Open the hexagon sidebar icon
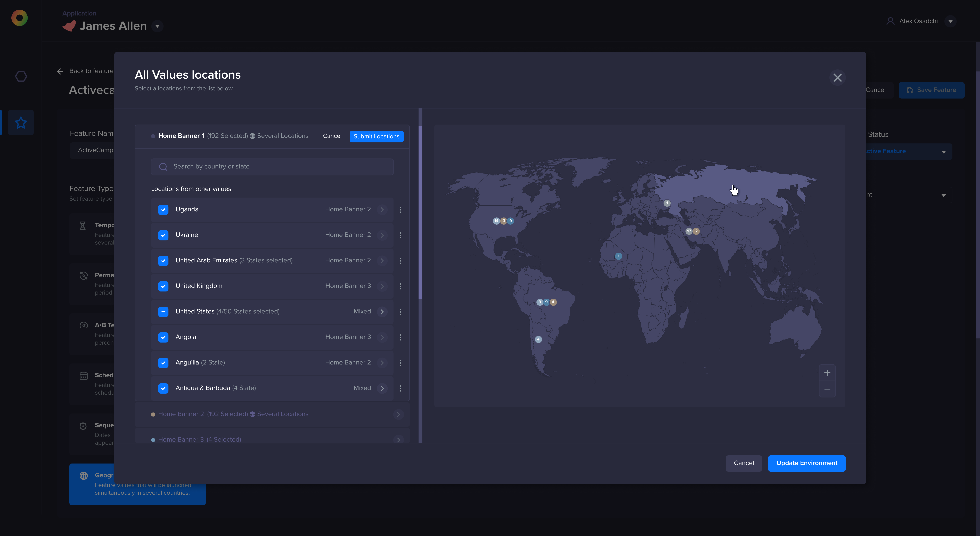This screenshot has height=536, width=980. coord(21,76)
